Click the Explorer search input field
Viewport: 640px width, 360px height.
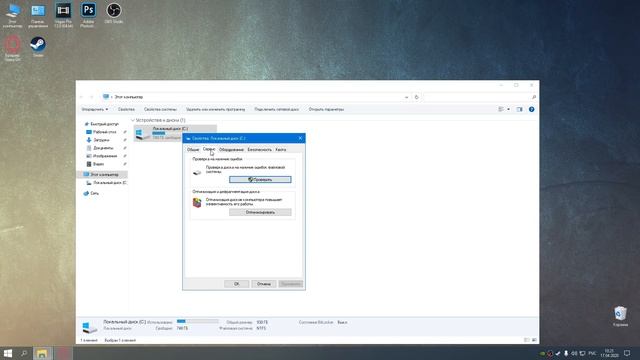(x=477, y=97)
